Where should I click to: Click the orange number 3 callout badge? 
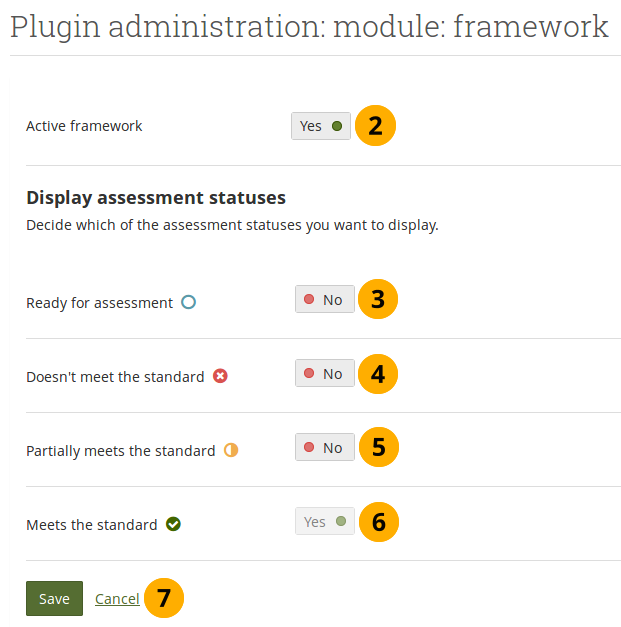377,299
